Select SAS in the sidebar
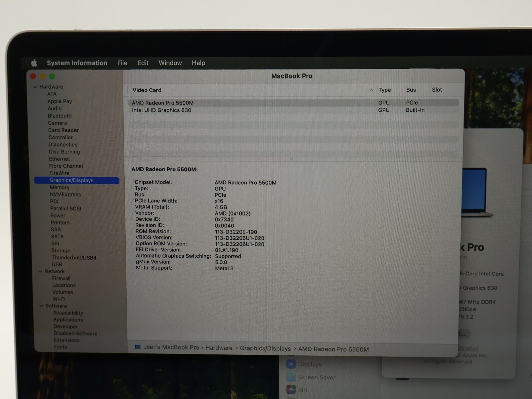This screenshot has height=399, width=532. (56, 229)
